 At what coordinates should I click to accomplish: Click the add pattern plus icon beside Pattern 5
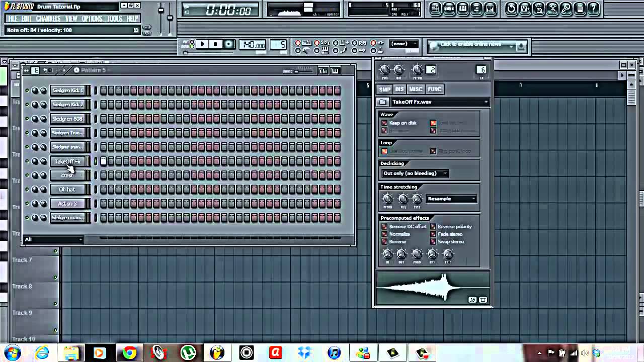(76, 70)
